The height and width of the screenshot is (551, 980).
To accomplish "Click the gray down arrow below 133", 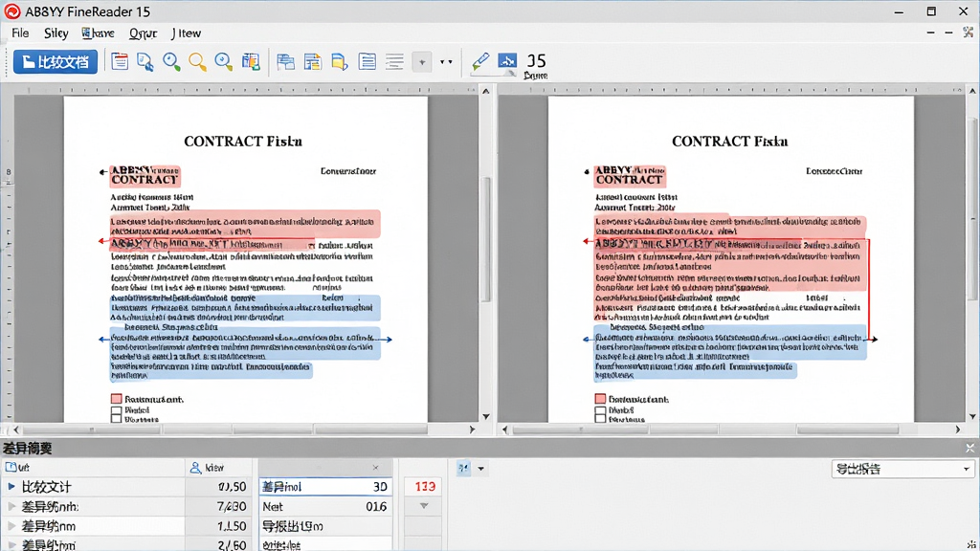I will [424, 506].
